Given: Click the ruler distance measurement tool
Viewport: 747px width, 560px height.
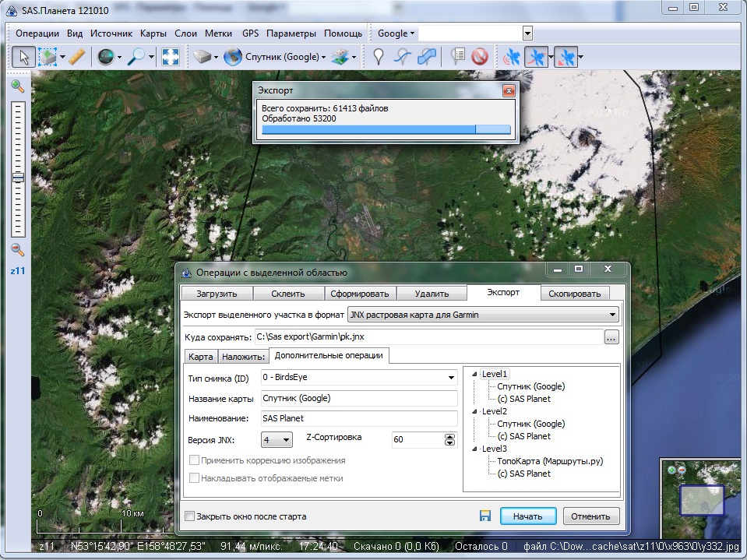Looking at the screenshot, I should (76, 57).
